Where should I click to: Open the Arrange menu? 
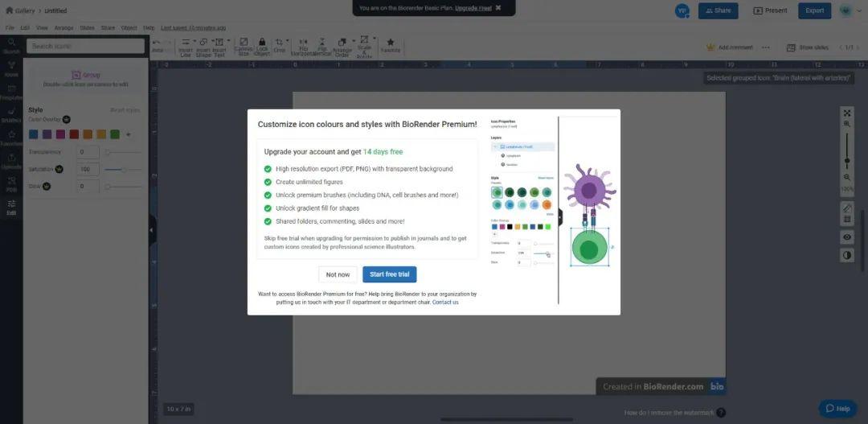[63, 27]
